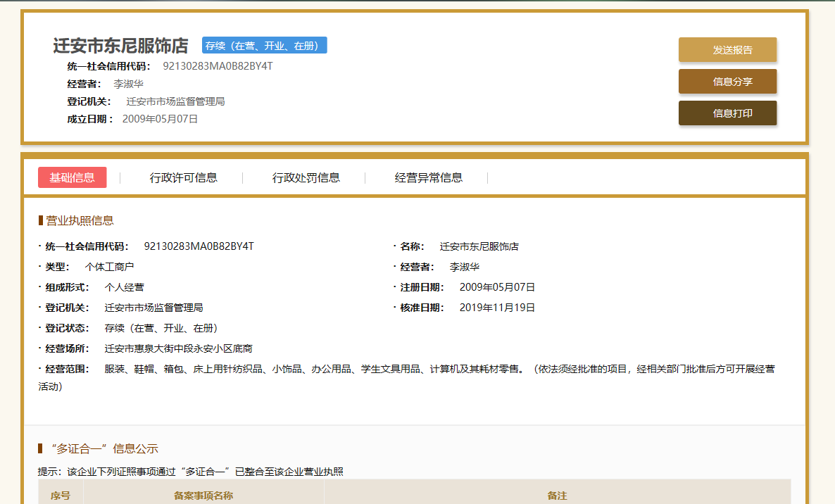Open the 经营异常信息 tab

[x=428, y=178]
